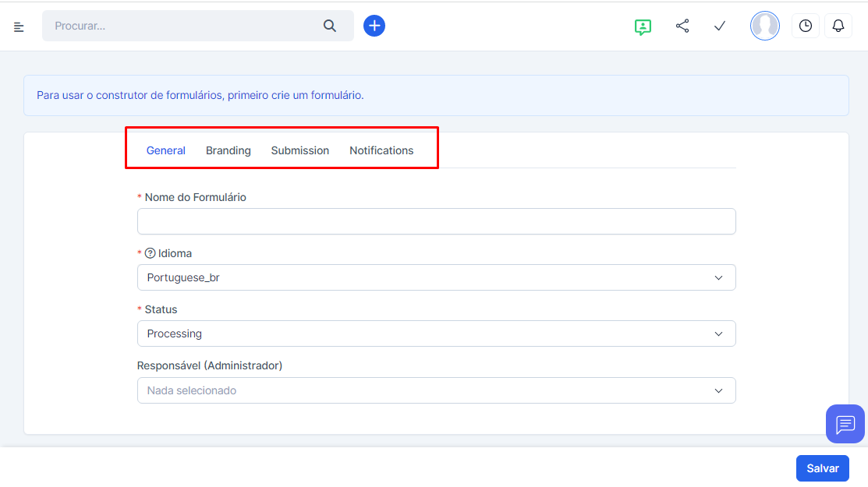The image size is (868, 487).
Task: Click the blue plus quick-create button
Action: [x=374, y=26]
